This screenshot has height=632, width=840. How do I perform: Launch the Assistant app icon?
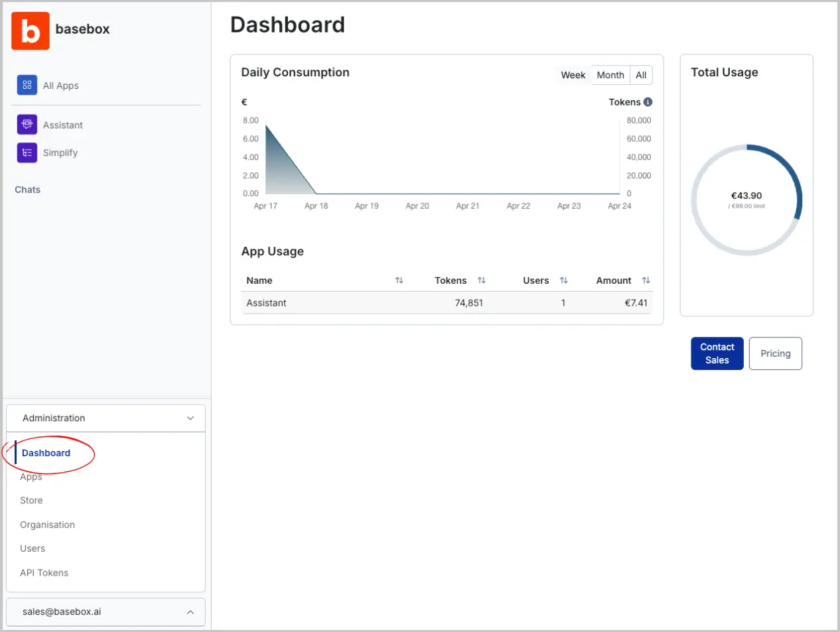click(27, 125)
